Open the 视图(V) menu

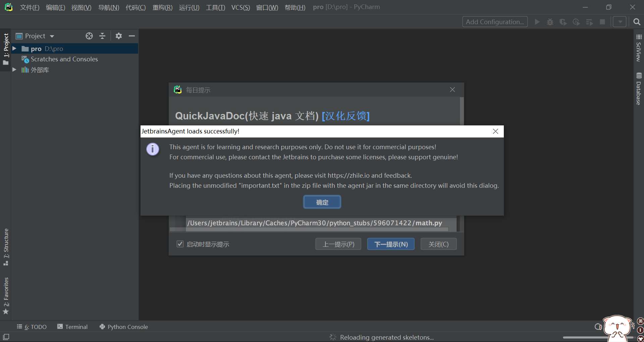(81, 7)
